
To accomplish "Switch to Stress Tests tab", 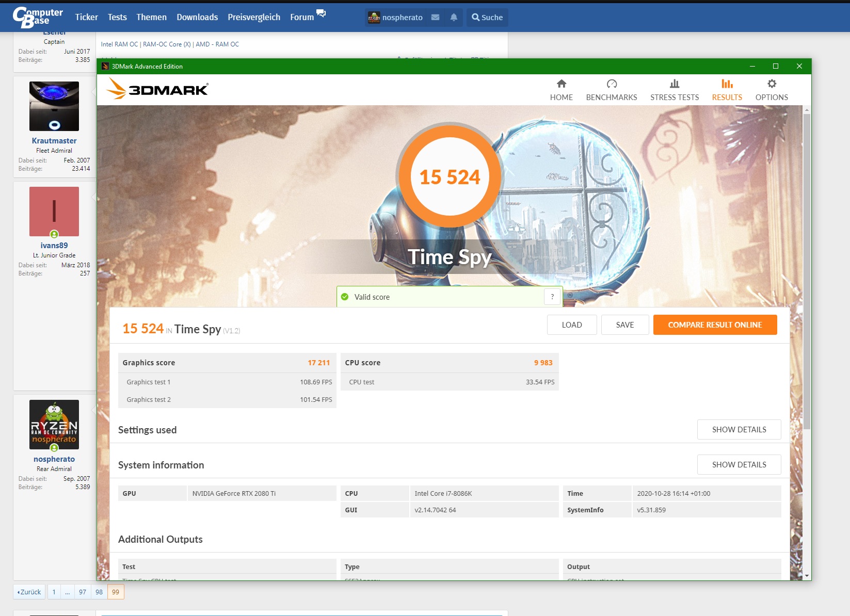I will coord(675,90).
